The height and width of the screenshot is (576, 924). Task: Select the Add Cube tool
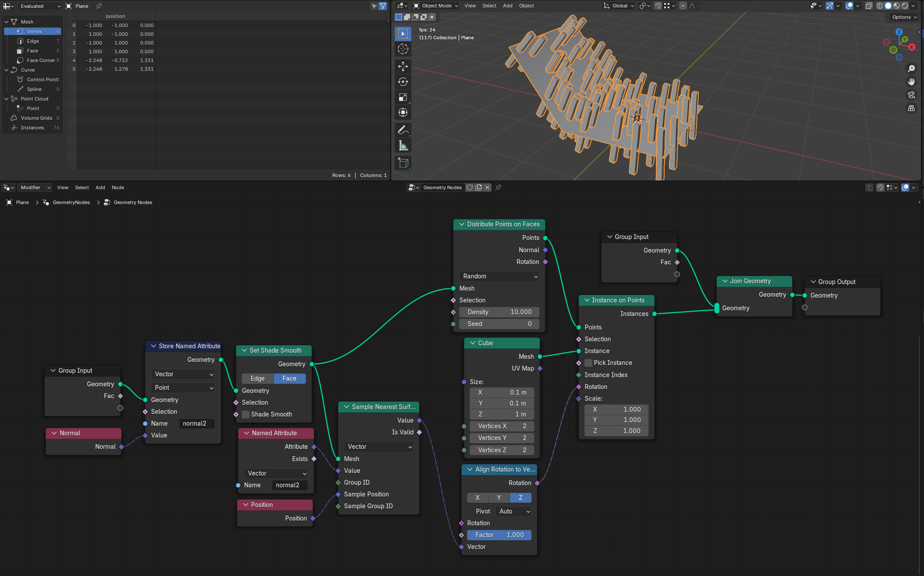click(403, 163)
